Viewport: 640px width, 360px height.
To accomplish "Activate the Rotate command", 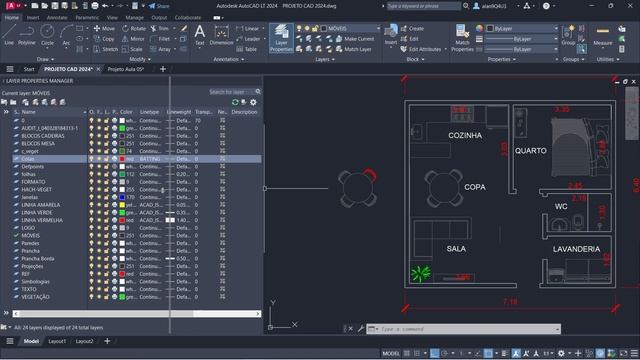I will 134,29.
